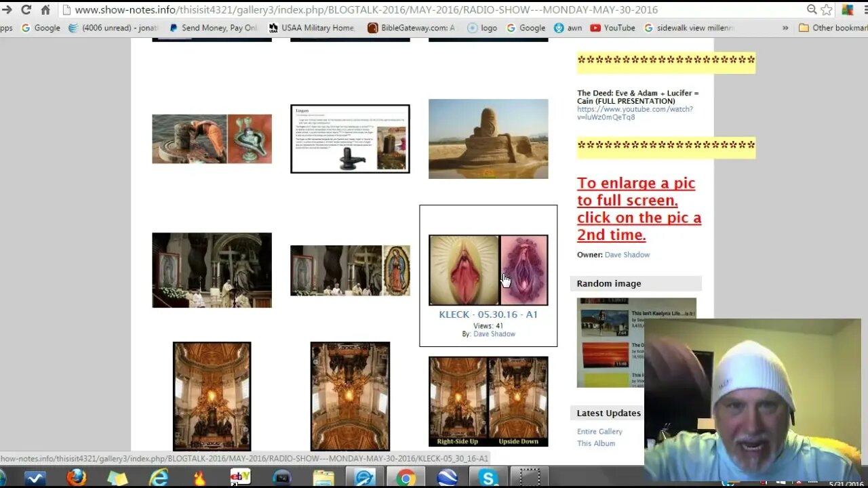Open Internet Explorer from the taskbar
The image size is (868, 488).
pyautogui.click(x=158, y=478)
